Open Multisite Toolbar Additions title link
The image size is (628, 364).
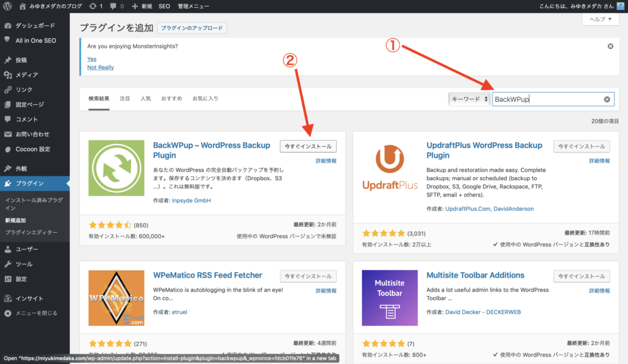point(475,275)
